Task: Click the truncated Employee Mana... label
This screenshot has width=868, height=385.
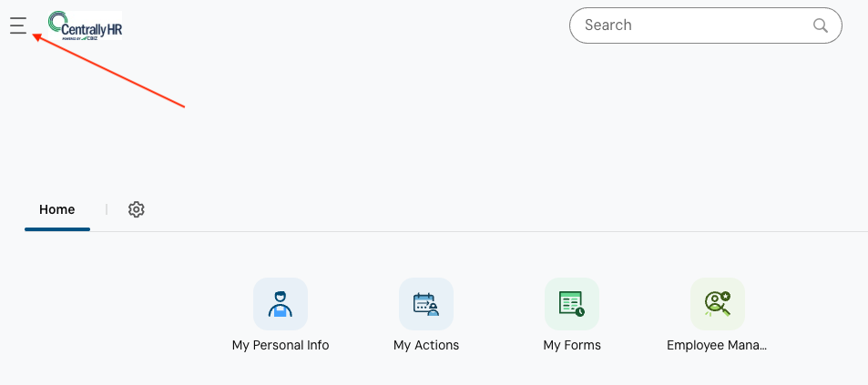Action: (718, 346)
